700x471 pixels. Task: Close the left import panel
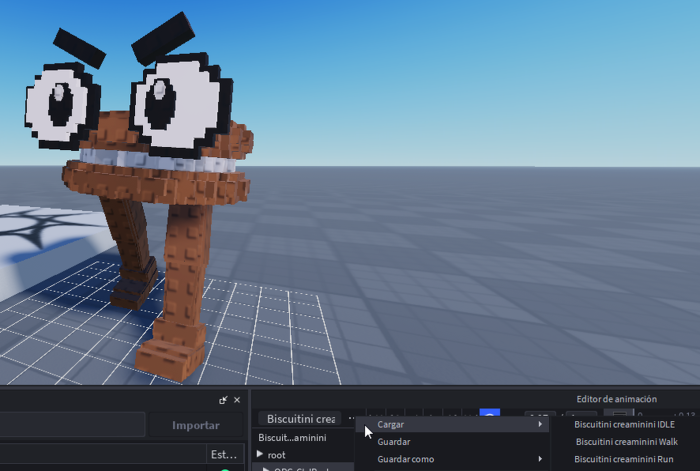[x=237, y=400]
